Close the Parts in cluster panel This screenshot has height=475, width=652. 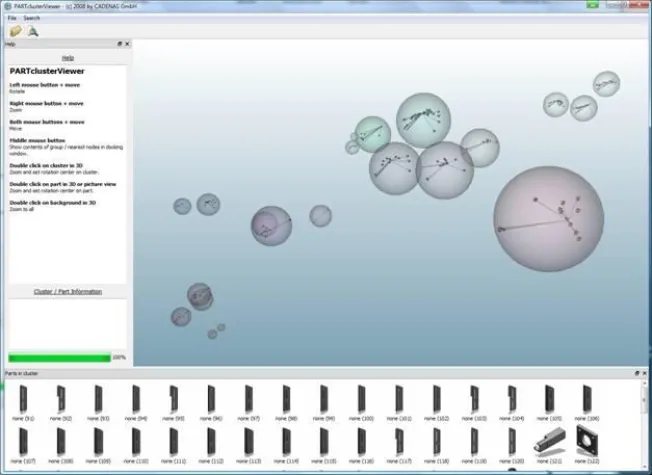(x=645, y=373)
